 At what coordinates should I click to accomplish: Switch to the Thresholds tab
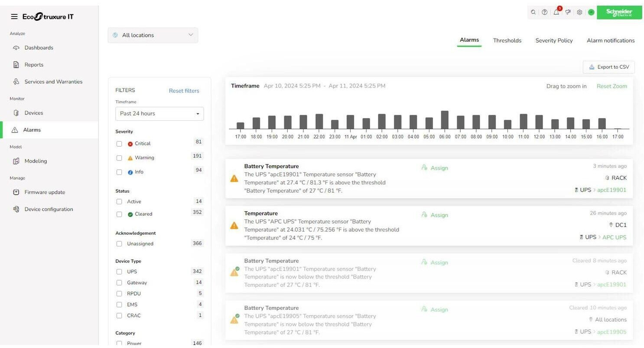507,40
